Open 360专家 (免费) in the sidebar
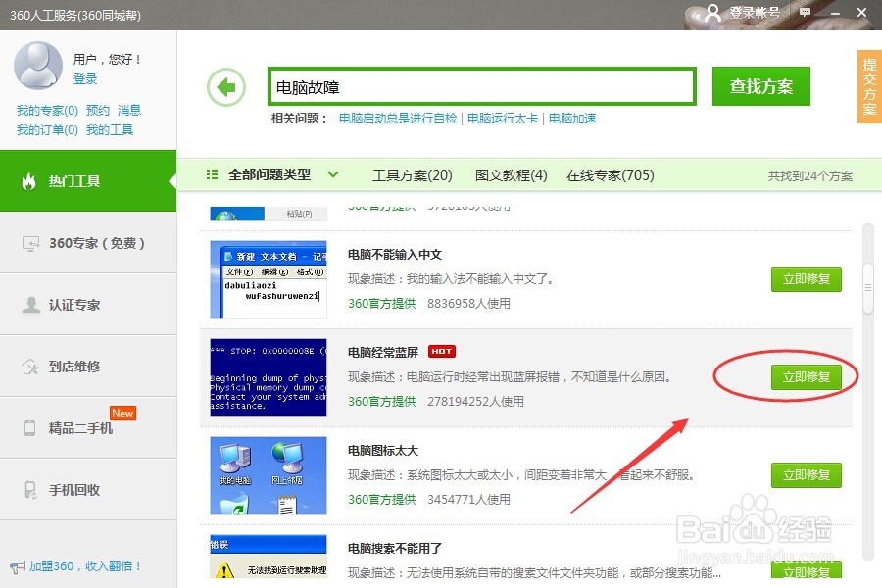The height and width of the screenshot is (588, 882). click(88, 242)
